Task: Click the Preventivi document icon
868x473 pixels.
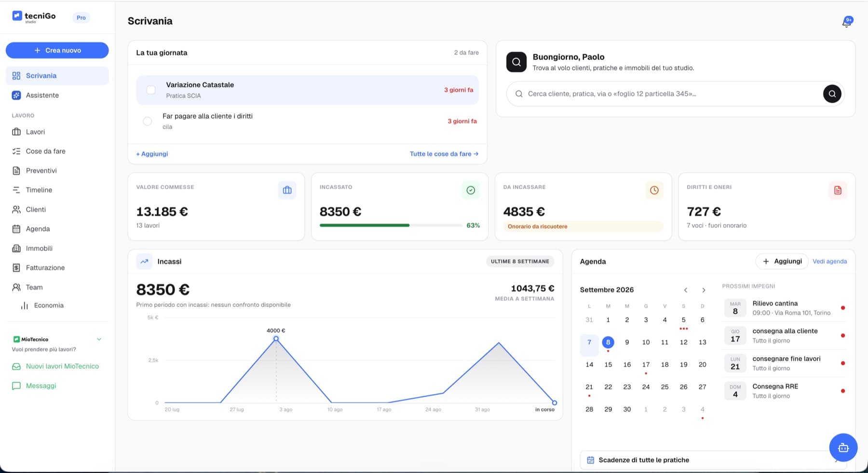Action: click(x=16, y=170)
